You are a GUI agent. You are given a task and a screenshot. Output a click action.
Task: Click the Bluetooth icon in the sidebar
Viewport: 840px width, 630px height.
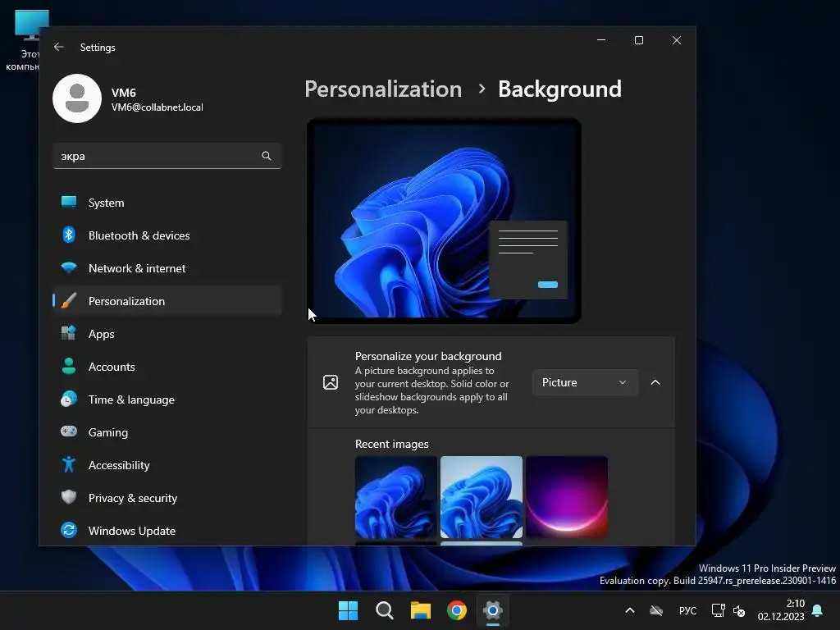[69, 235]
